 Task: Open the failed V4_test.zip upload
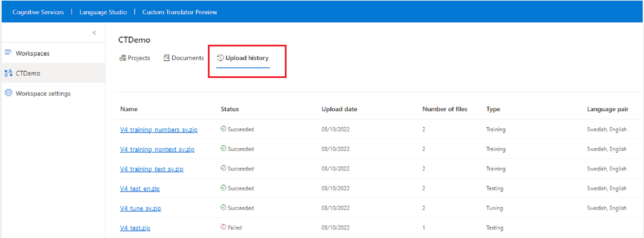point(135,228)
